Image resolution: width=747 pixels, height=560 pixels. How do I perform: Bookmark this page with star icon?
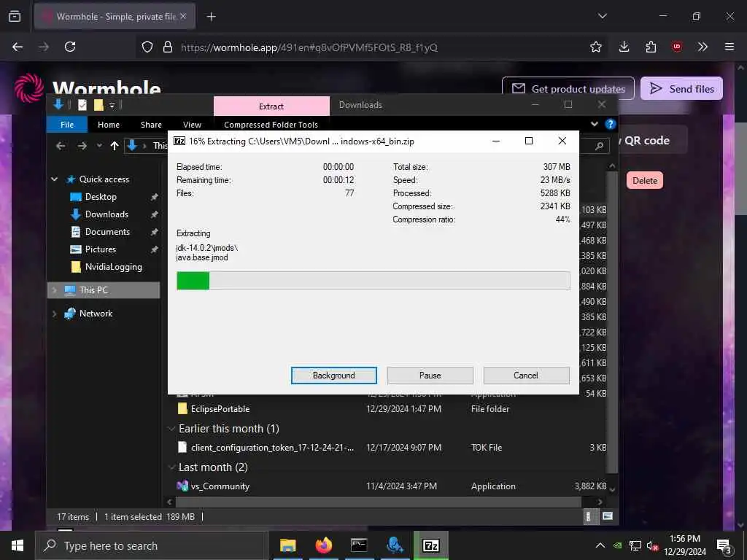tap(595, 47)
